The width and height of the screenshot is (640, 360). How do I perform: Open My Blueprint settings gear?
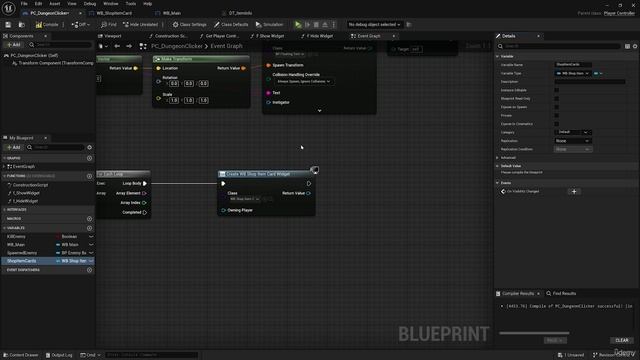click(89, 147)
